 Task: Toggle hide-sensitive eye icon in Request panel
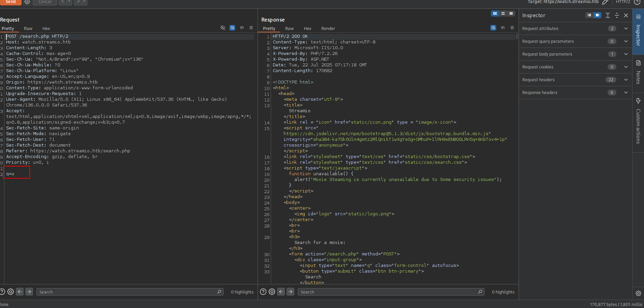(223, 28)
